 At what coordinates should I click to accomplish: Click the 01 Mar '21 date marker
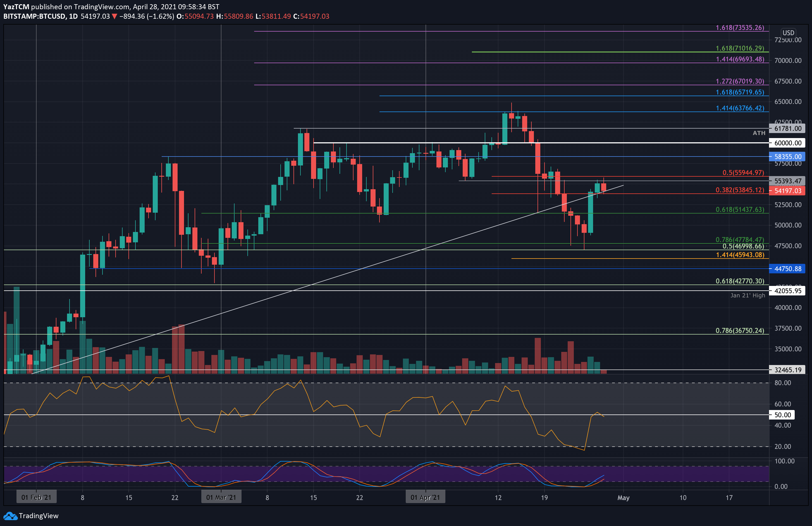pos(221,497)
